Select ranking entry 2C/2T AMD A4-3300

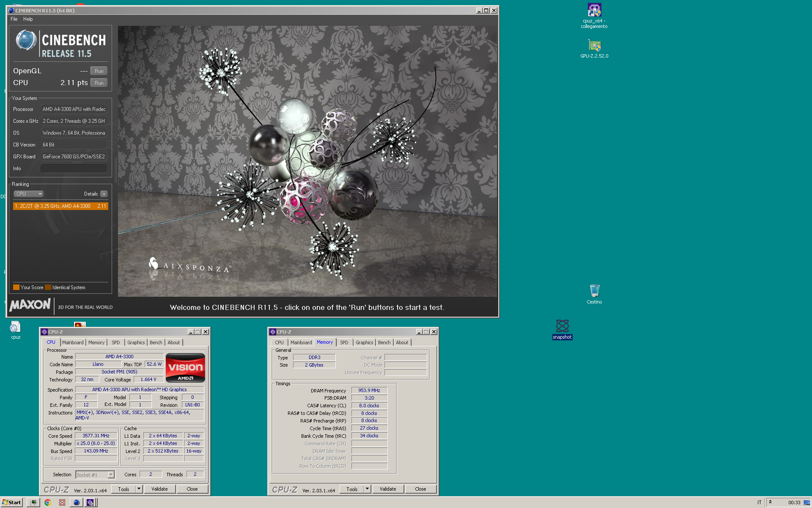[x=60, y=206]
